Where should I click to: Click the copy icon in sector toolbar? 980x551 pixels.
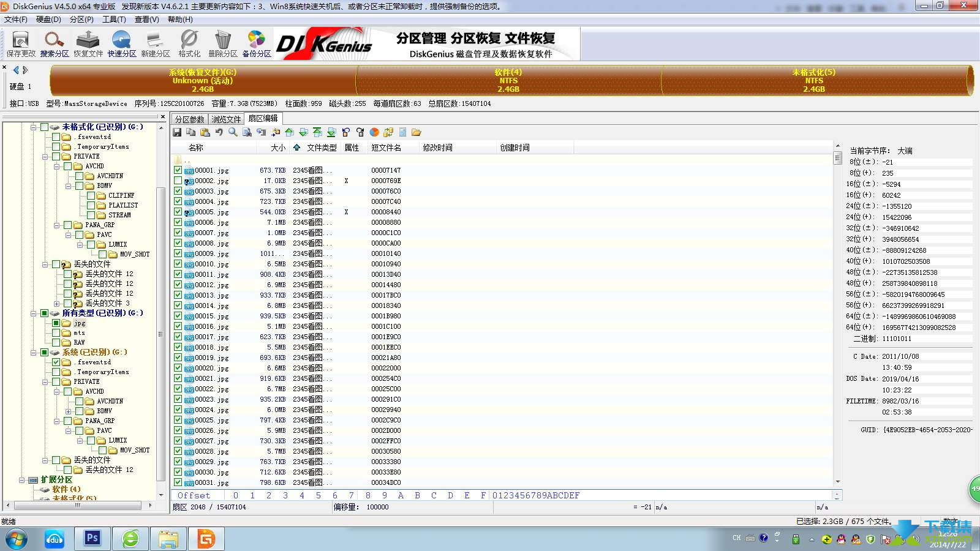[x=191, y=132]
